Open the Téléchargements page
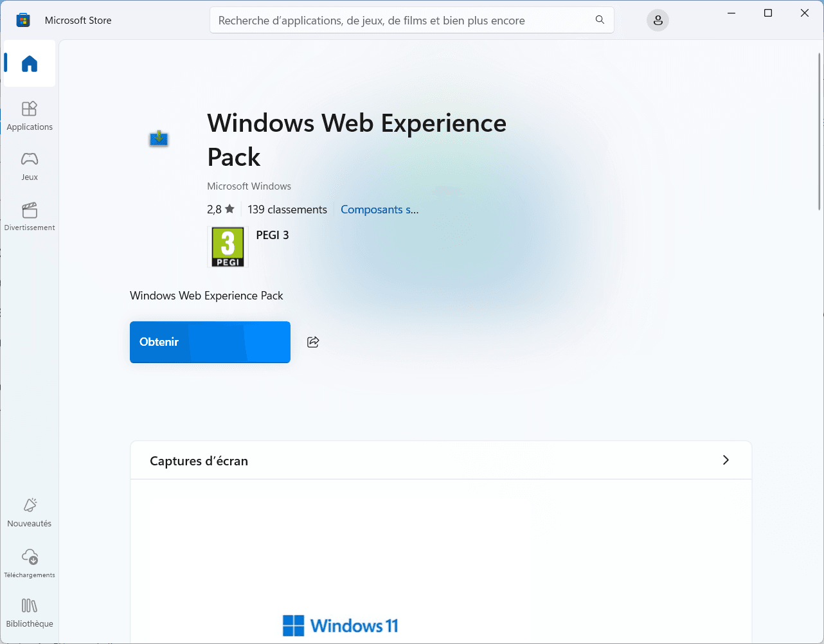Image resolution: width=824 pixels, height=644 pixels. 30,563
